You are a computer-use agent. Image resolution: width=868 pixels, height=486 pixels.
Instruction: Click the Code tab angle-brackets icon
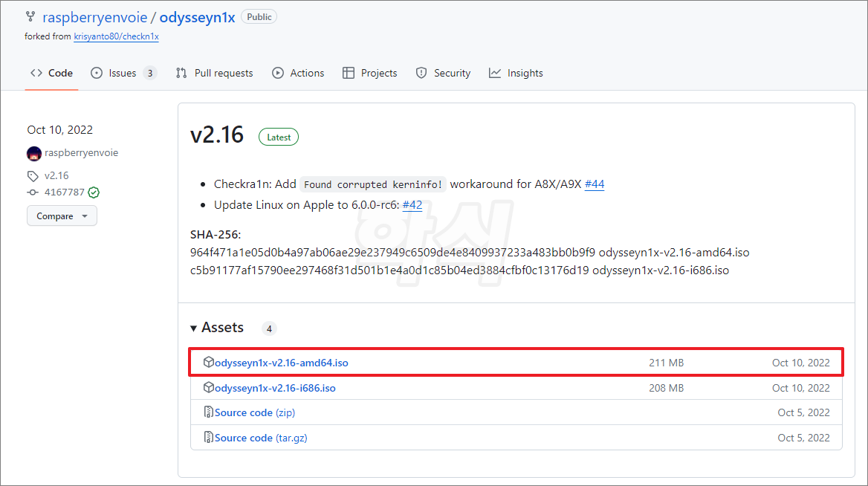coord(36,73)
